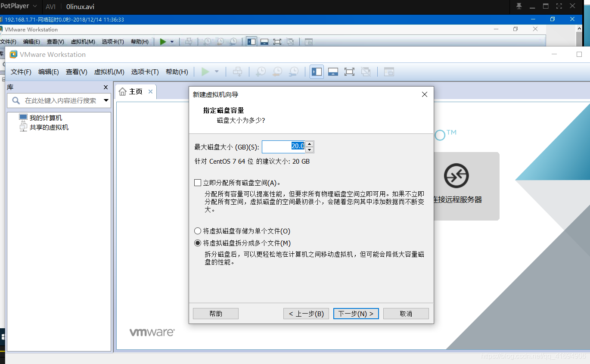The width and height of the screenshot is (590, 364).
Task: Increase disk size with up stepper arrow
Action: click(310, 144)
